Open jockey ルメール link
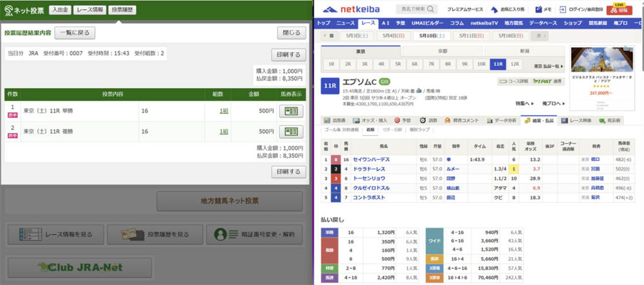Viewport: 644px width, 285px height. (452, 169)
